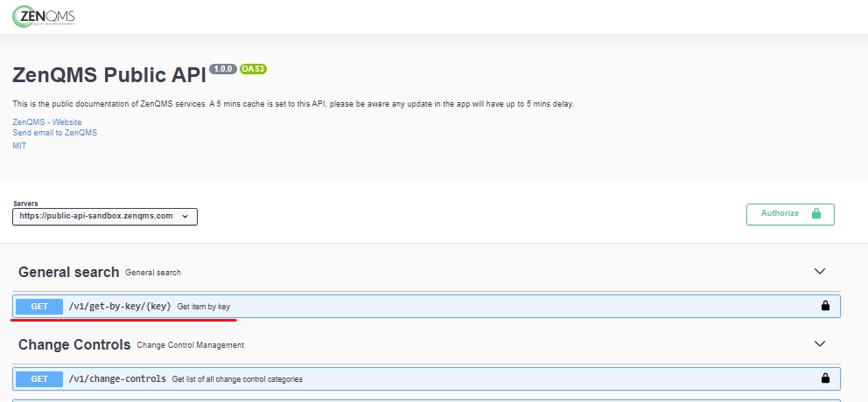Click Send email to ZenQMS link

click(55, 133)
